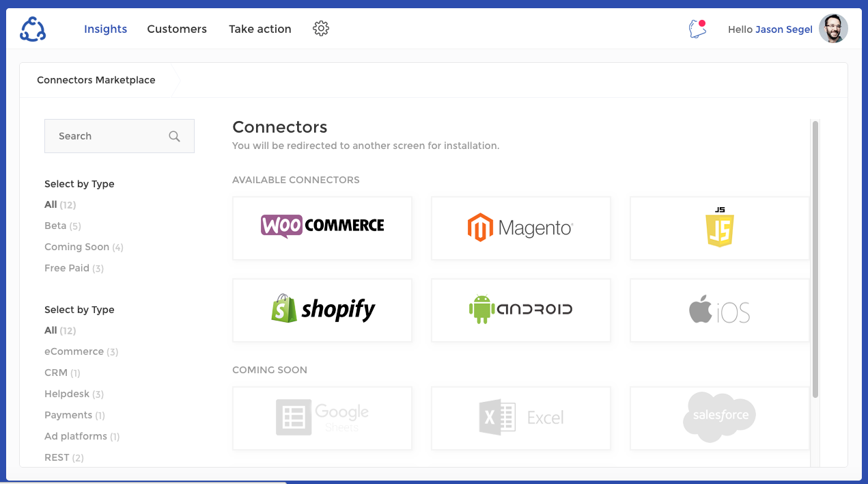Image resolution: width=868 pixels, height=484 pixels.
Task: Click the connectors list vertical scrollbar
Action: tap(815, 260)
